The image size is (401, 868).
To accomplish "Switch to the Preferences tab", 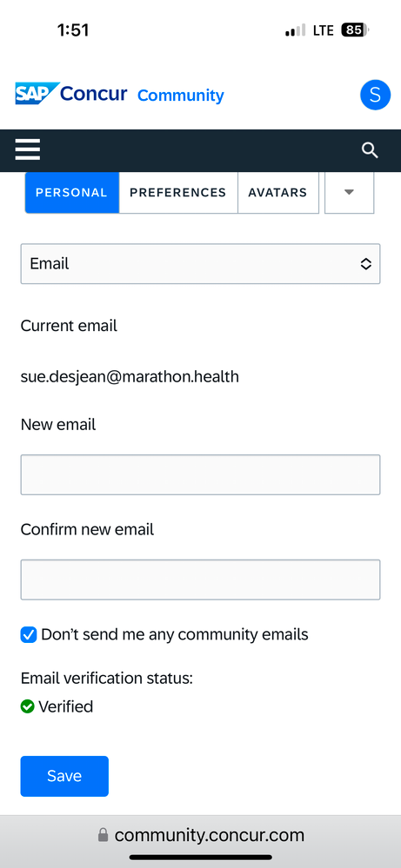I will [178, 193].
